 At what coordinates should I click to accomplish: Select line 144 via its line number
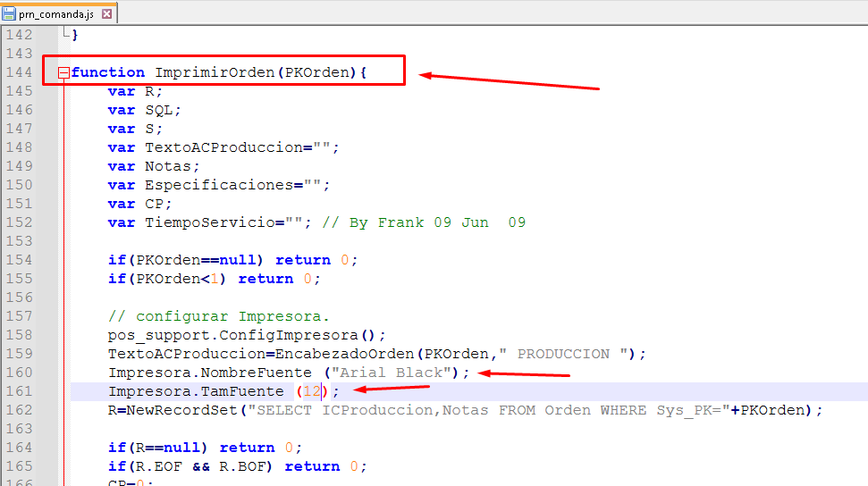pyautogui.click(x=19, y=72)
